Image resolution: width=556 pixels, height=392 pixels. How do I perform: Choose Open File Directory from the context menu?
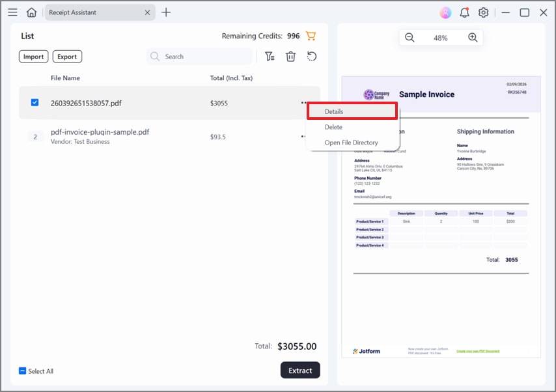[352, 143]
